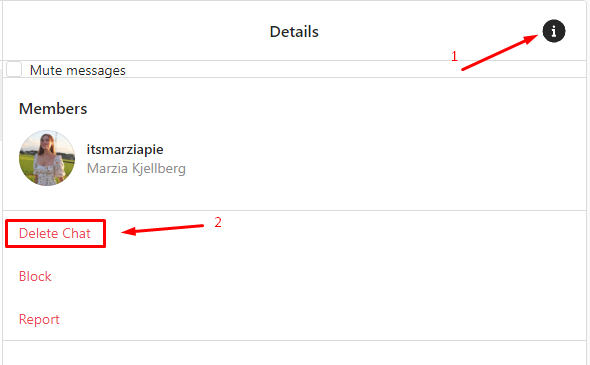This screenshot has width=590, height=365.
Task: Click the Details header title
Action: point(294,32)
